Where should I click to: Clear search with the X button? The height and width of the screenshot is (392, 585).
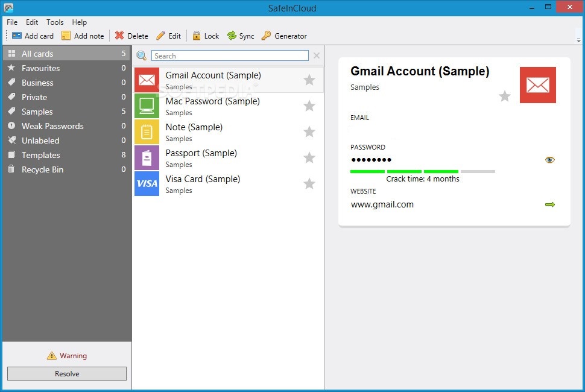click(x=317, y=55)
